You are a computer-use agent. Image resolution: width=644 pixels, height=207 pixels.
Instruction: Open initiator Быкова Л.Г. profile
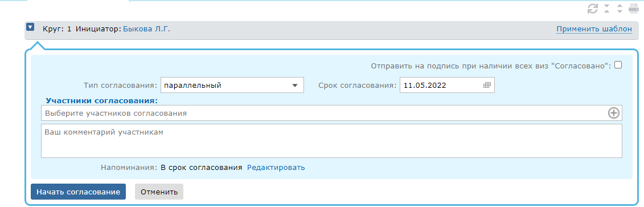click(x=146, y=29)
